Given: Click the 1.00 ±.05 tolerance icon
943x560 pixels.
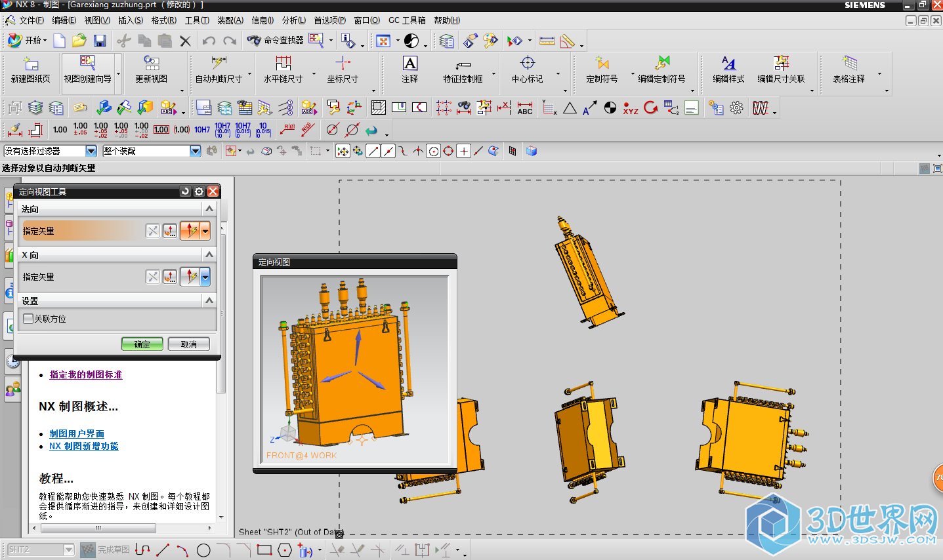Looking at the screenshot, I should point(80,129).
